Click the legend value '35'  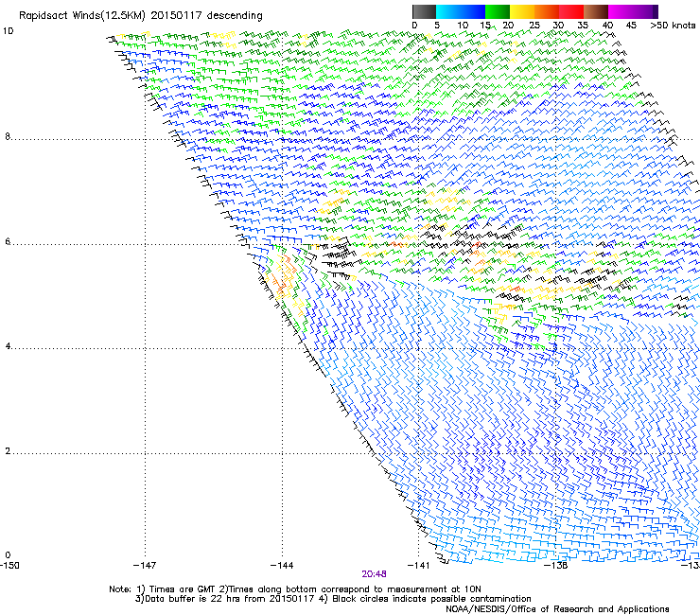(583, 26)
